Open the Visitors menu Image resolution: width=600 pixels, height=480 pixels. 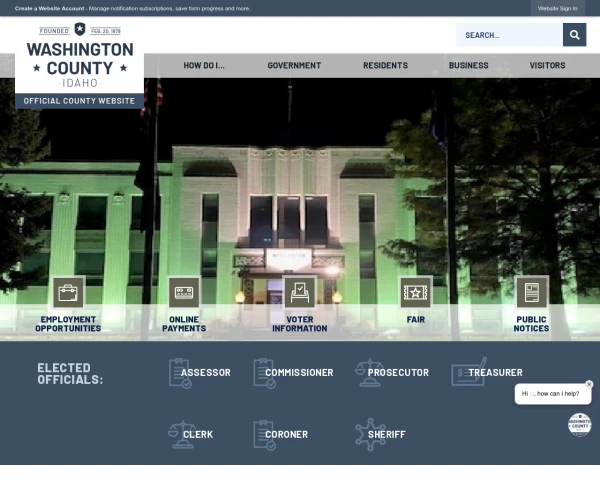[547, 65]
